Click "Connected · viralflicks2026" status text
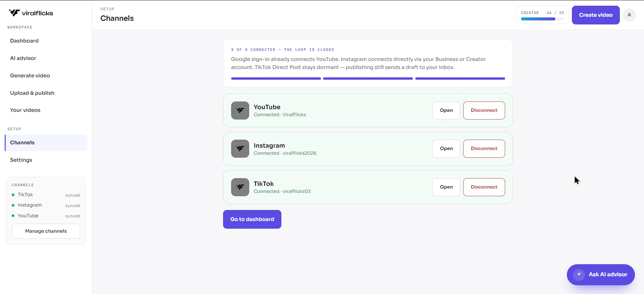 (x=285, y=153)
